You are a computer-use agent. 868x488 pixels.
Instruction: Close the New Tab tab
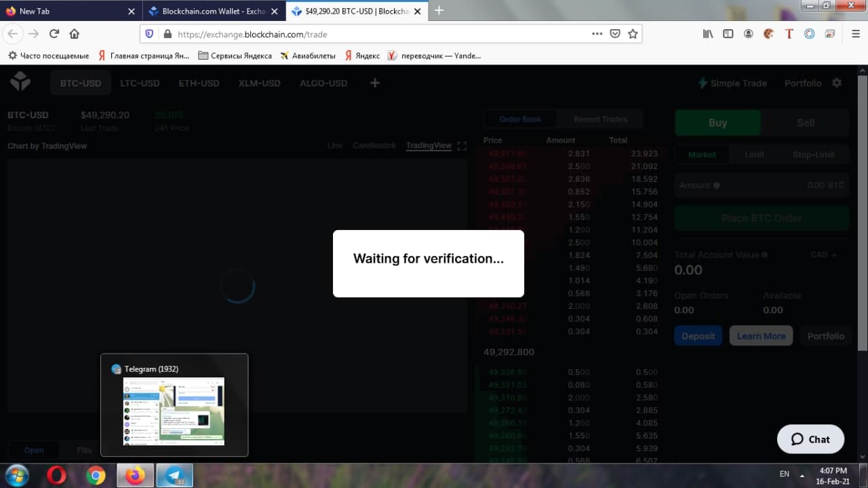pos(132,12)
